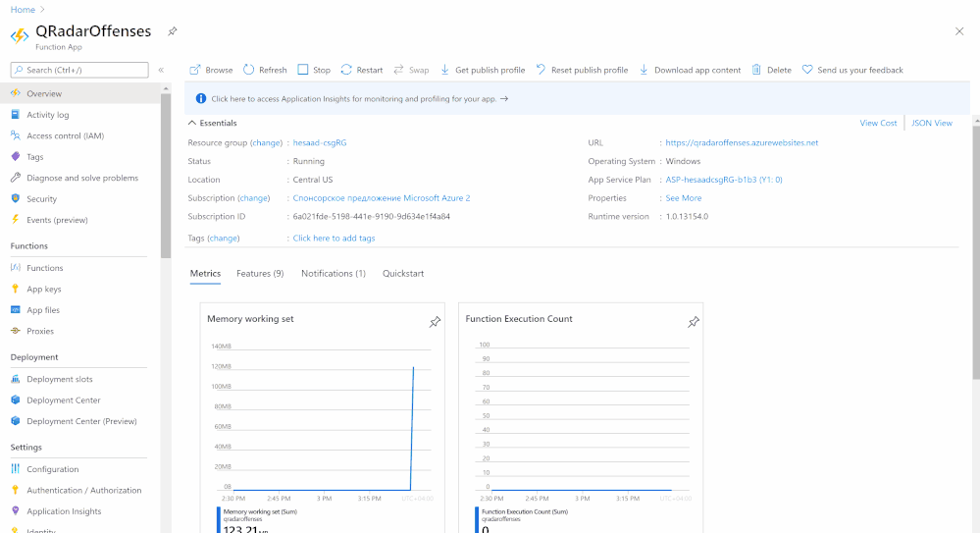
Task: Pin the QRadarOffenses app to dashboard
Action: (x=173, y=31)
